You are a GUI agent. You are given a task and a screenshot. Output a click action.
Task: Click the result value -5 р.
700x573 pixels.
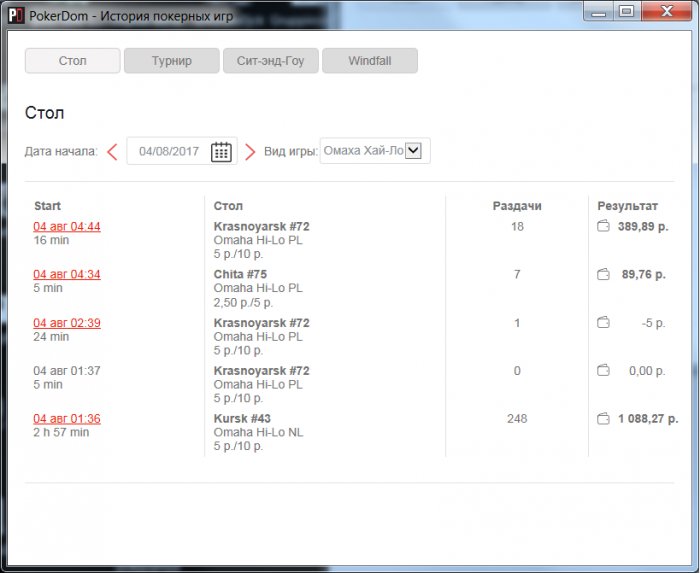click(x=654, y=323)
